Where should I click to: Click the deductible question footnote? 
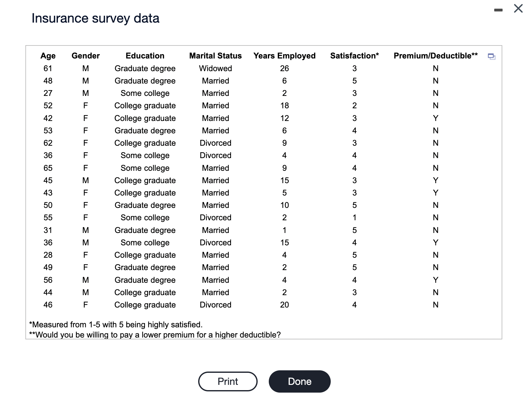point(155,335)
